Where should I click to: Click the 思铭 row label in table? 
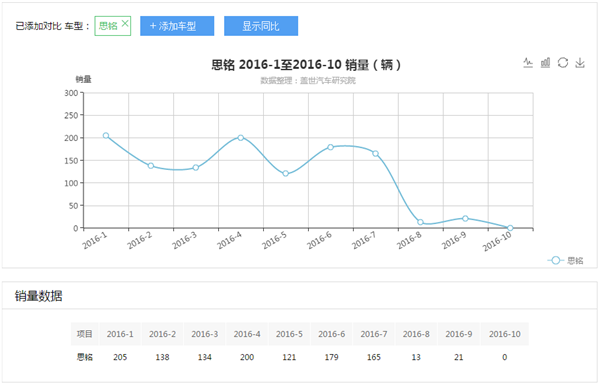coord(85,357)
